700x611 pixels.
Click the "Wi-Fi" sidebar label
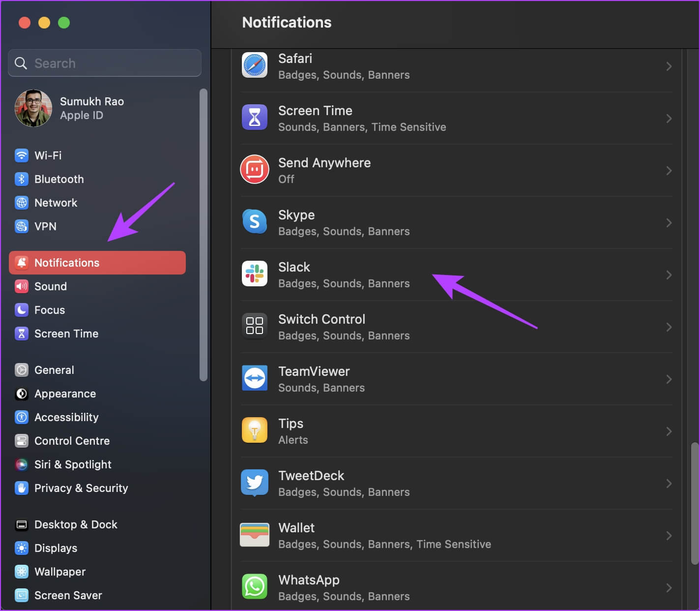click(x=48, y=155)
